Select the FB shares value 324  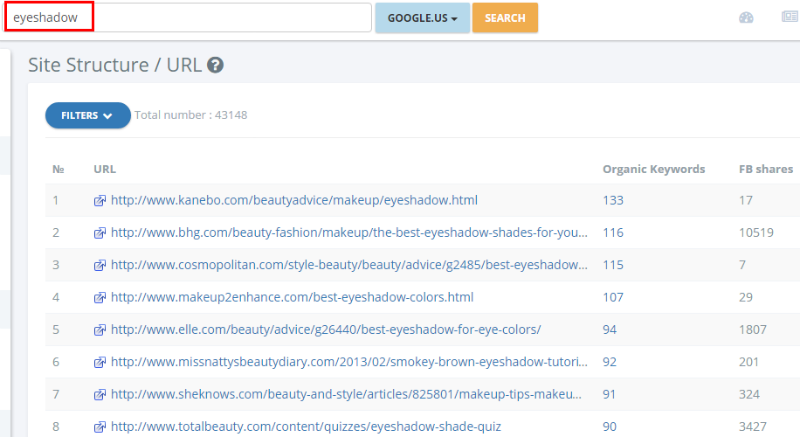(x=749, y=394)
